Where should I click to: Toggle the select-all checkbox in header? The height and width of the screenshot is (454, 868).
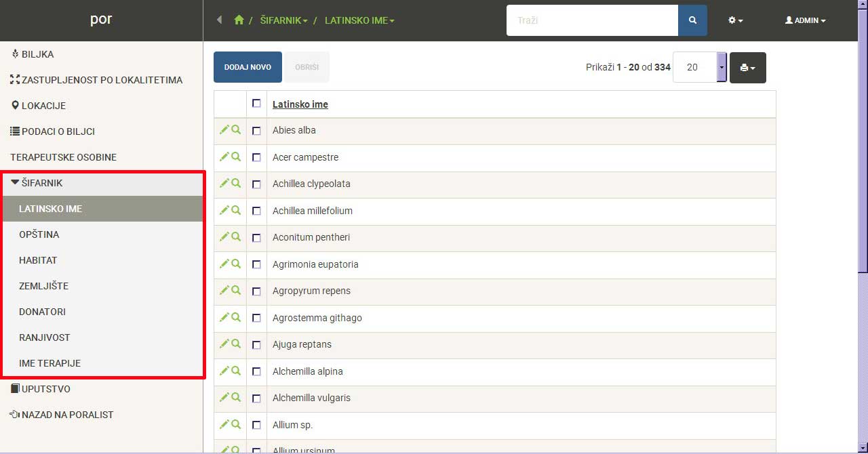point(256,104)
